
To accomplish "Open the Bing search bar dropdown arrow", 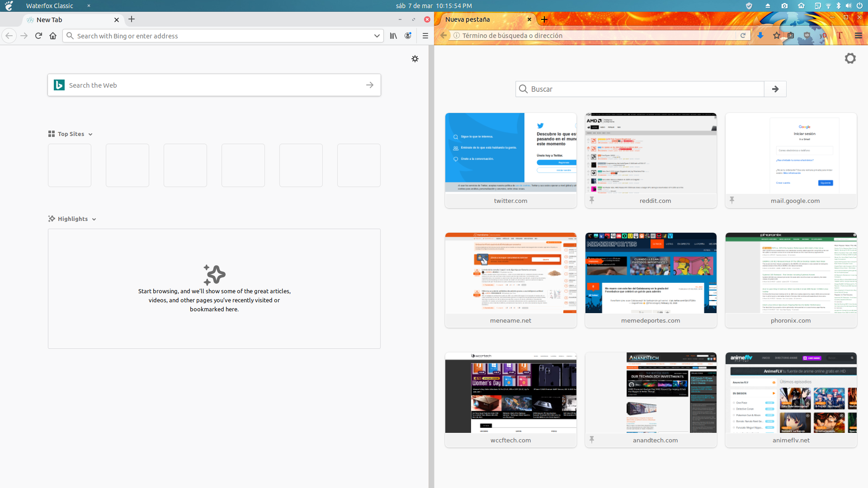I will click(x=377, y=36).
